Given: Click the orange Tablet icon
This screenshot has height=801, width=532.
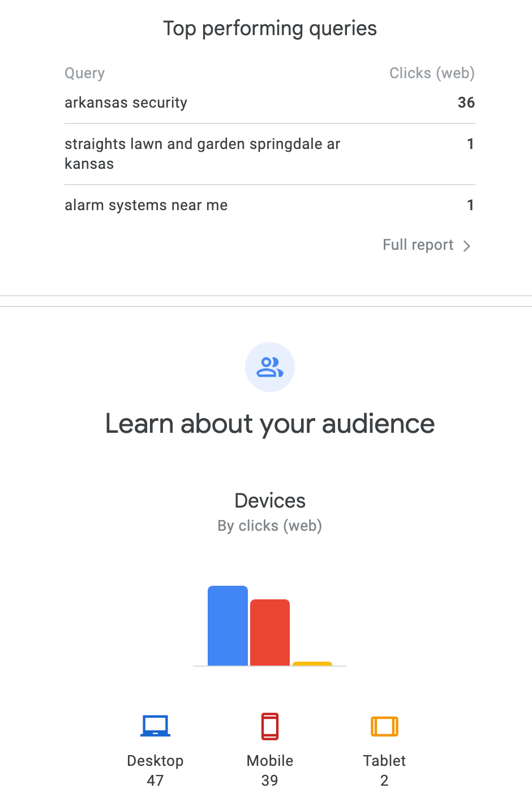Looking at the screenshot, I should click(x=384, y=726).
